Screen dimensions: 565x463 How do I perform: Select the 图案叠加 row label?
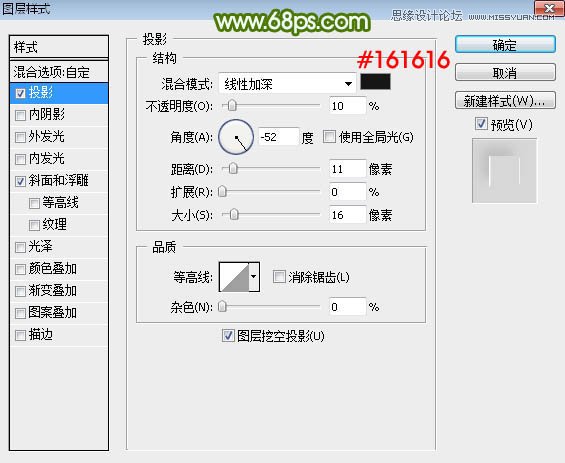coord(53,312)
